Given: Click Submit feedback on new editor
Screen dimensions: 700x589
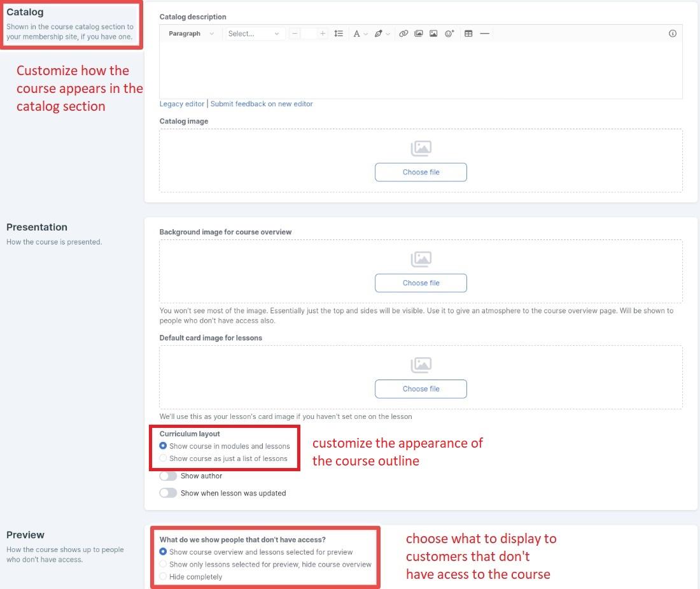Looking at the screenshot, I should 262,104.
